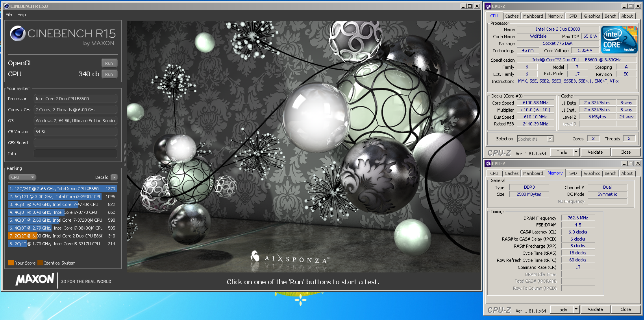The height and width of the screenshot is (320, 644).
Task: Minimize the Cinebench R15.0 window
Action: (x=463, y=6)
